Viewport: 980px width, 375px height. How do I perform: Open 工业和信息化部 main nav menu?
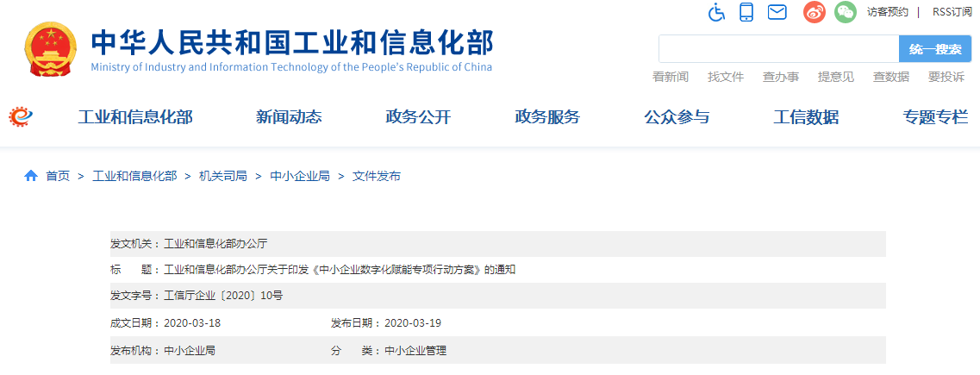click(135, 117)
